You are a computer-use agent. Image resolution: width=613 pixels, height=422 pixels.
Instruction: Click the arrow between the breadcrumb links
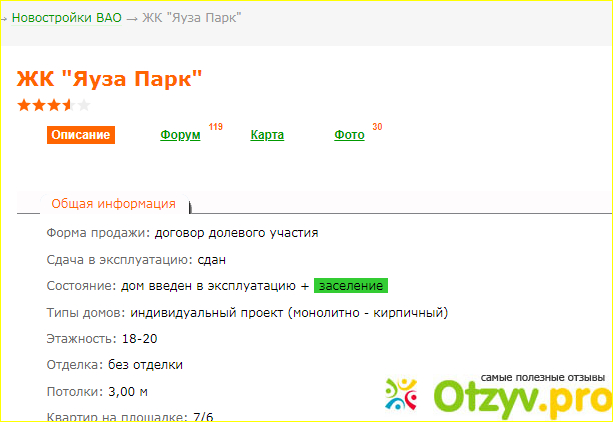[132, 18]
